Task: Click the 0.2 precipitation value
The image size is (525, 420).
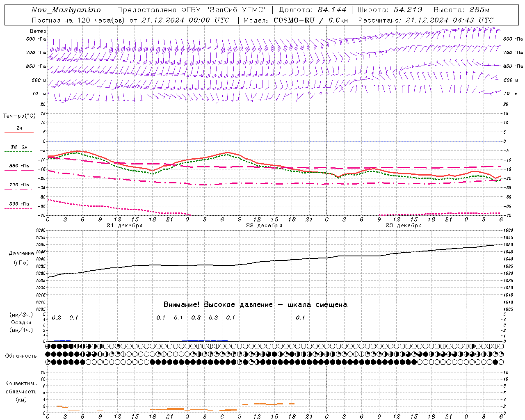Action: tap(57, 318)
